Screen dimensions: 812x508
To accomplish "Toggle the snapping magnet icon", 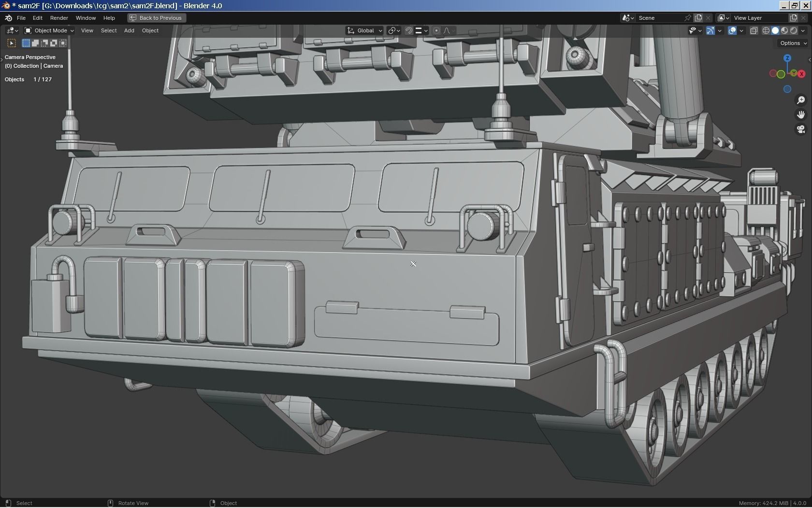I will (409, 30).
